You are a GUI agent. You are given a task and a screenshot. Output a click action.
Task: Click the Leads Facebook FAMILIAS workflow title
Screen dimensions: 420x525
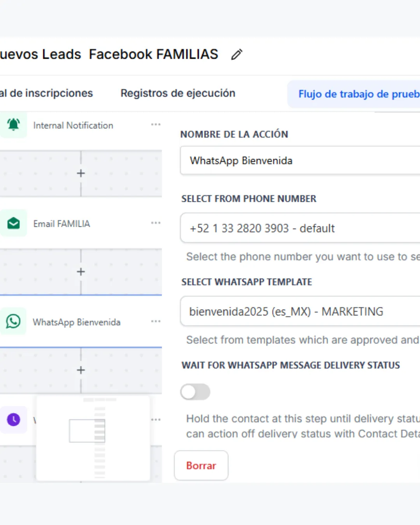(x=109, y=54)
